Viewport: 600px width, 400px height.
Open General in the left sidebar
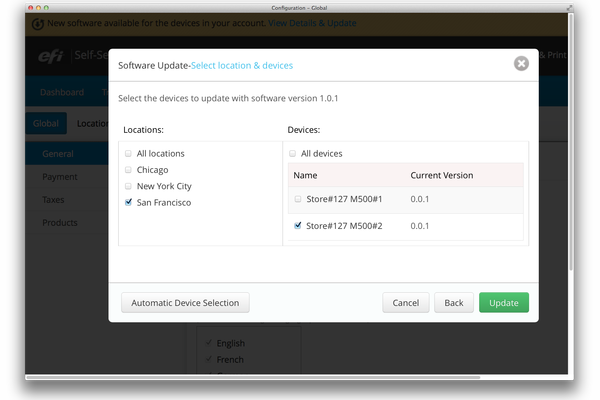67,153
